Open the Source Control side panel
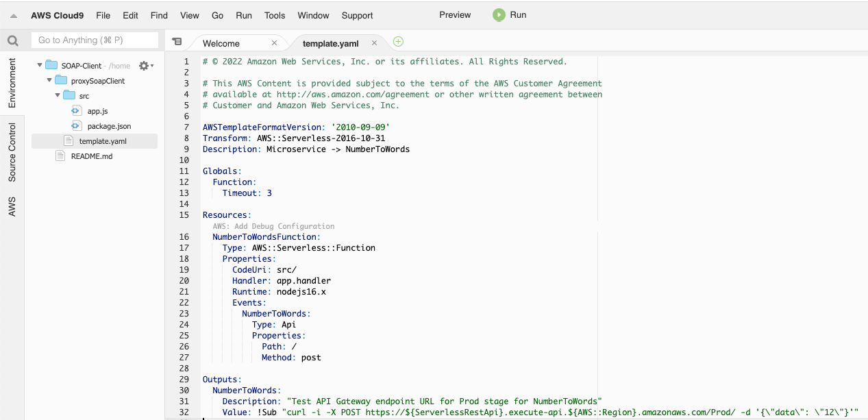The height and width of the screenshot is (420, 868). point(12,152)
